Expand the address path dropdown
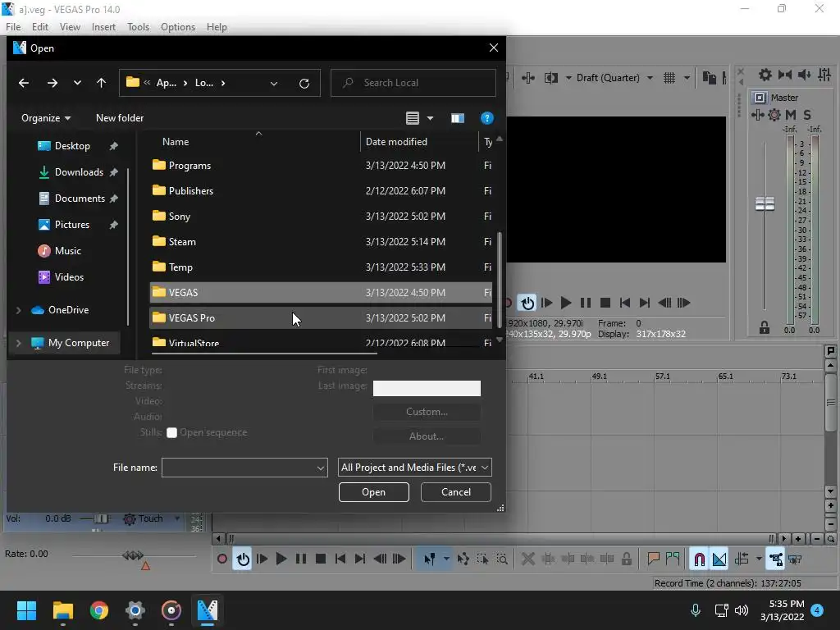The width and height of the screenshot is (840, 630). [274, 83]
